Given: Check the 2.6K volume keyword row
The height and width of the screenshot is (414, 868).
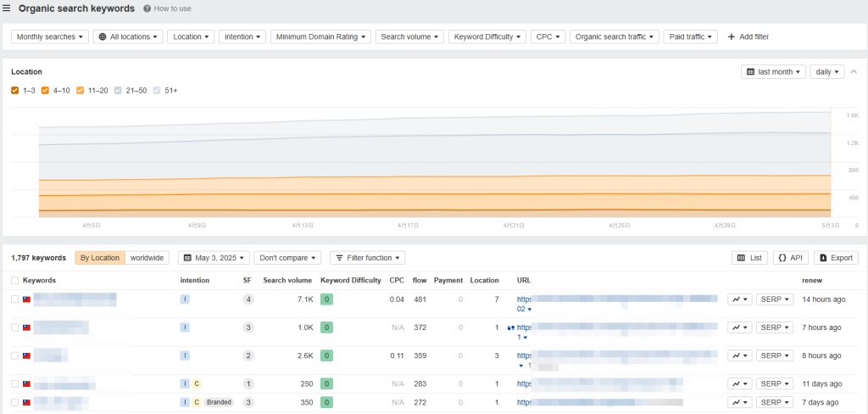Looking at the screenshot, I should 15,355.
